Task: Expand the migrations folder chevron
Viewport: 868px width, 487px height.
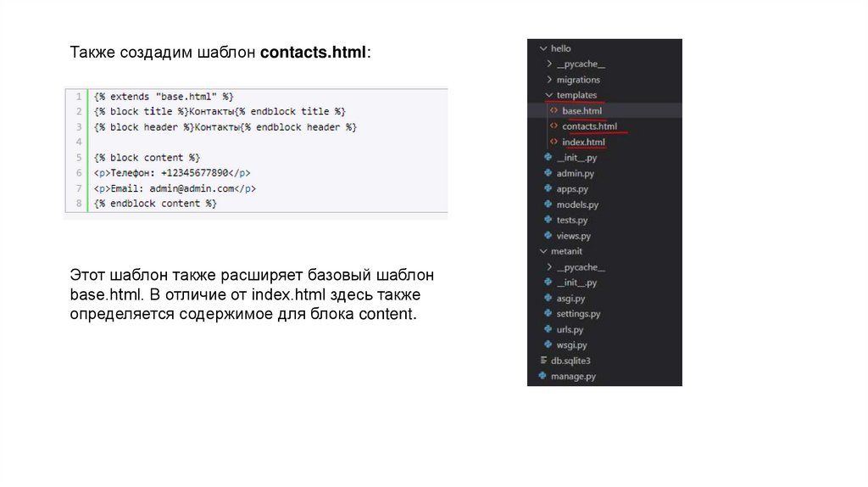Action: coord(549,80)
